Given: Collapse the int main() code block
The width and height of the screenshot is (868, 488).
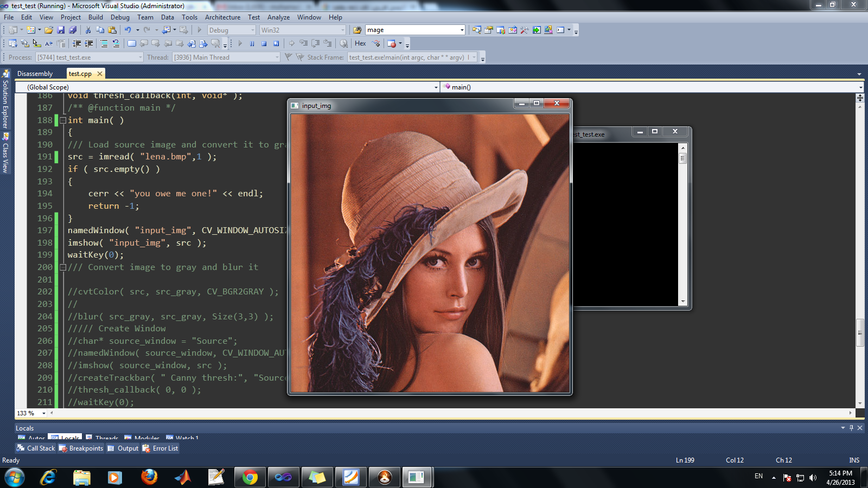Looking at the screenshot, I should 63,120.
